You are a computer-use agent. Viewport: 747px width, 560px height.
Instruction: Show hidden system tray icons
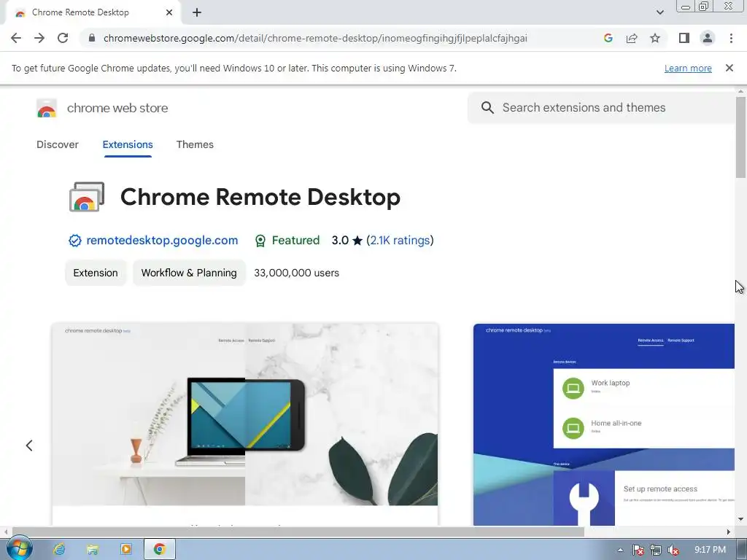pos(620,550)
